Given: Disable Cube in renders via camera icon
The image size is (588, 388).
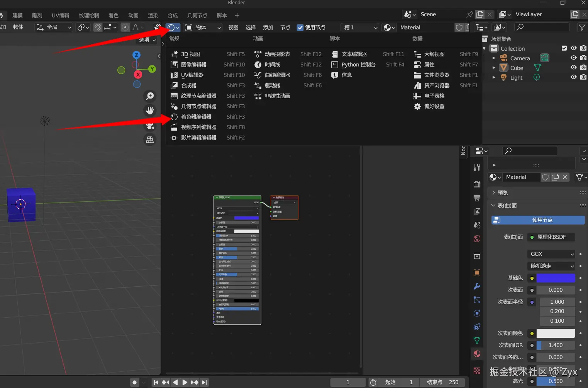Looking at the screenshot, I should click(x=583, y=68).
